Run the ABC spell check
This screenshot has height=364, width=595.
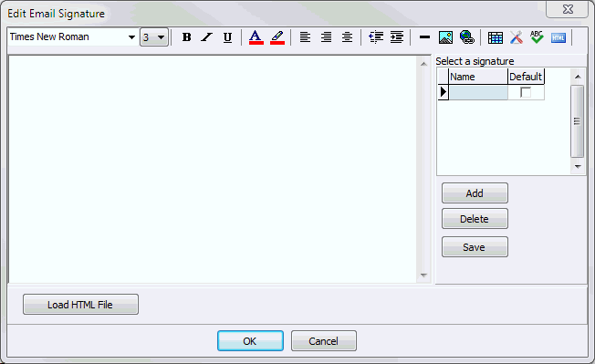pos(537,37)
